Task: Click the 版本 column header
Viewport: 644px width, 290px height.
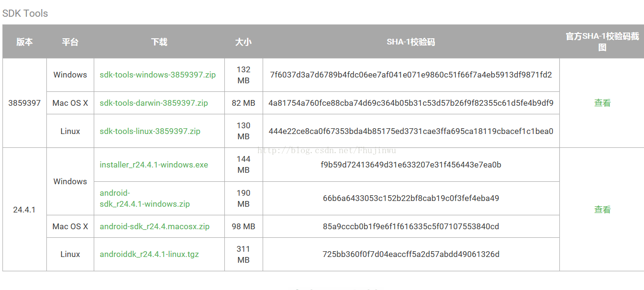Action: point(24,42)
